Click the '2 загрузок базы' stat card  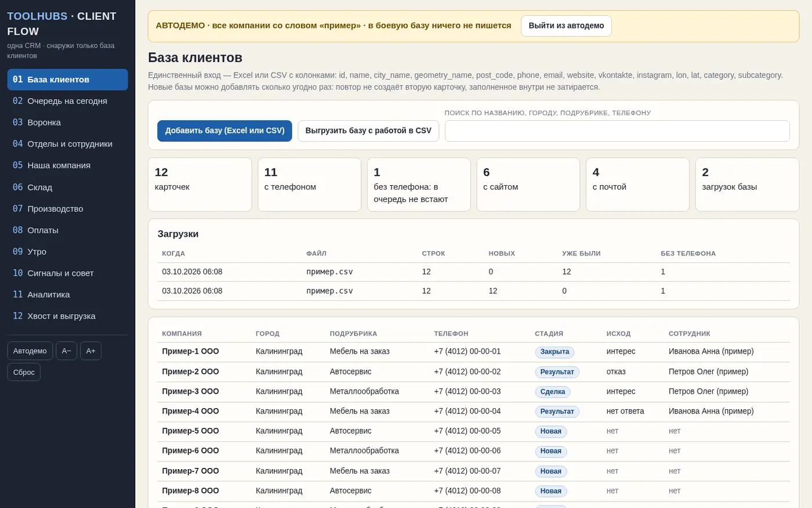click(x=747, y=185)
